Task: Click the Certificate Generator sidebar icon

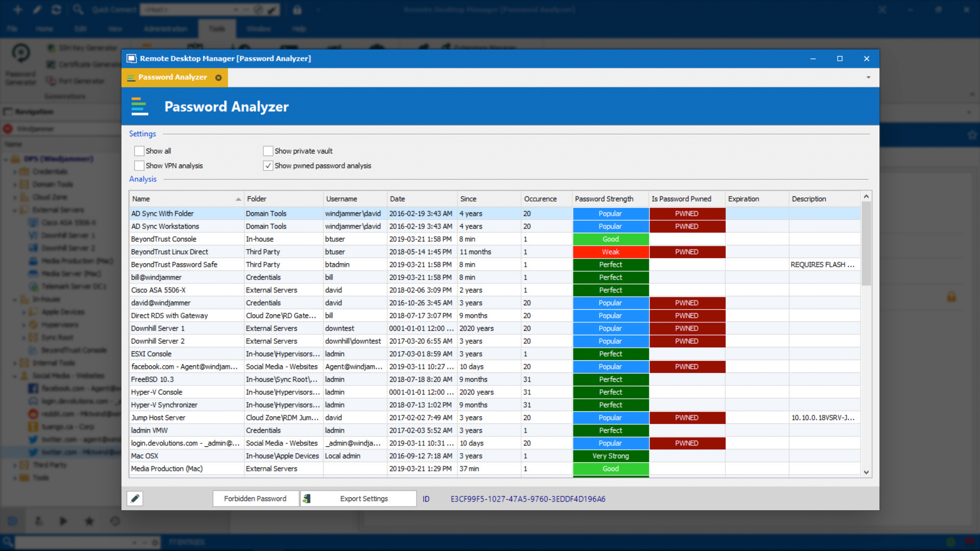Action: click(x=51, y=63)
